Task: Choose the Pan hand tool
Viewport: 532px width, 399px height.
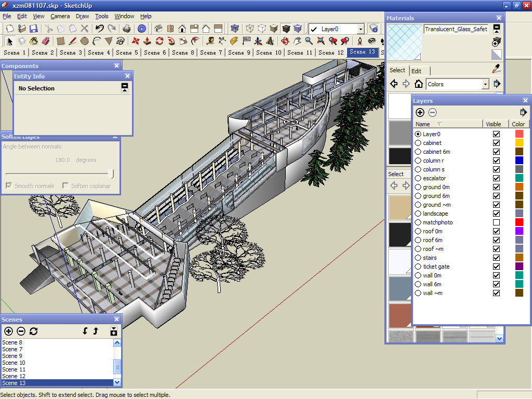Action: click(297, 42)
